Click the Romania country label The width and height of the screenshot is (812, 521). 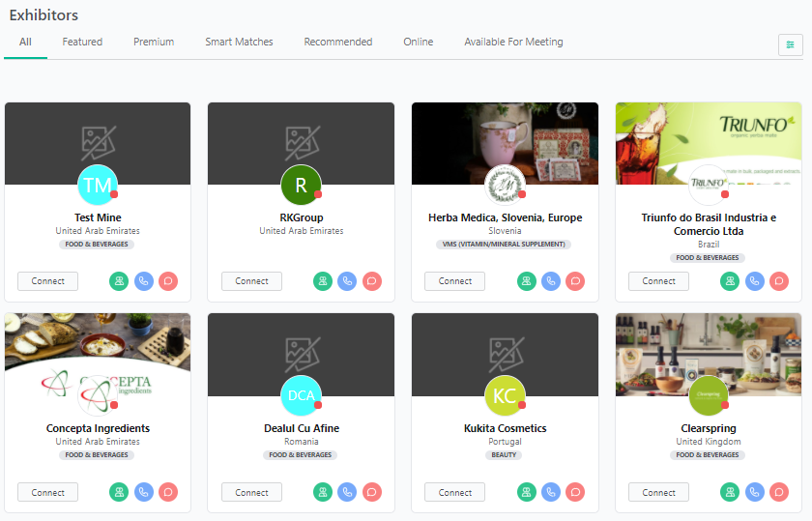click(x=301, y=441)
